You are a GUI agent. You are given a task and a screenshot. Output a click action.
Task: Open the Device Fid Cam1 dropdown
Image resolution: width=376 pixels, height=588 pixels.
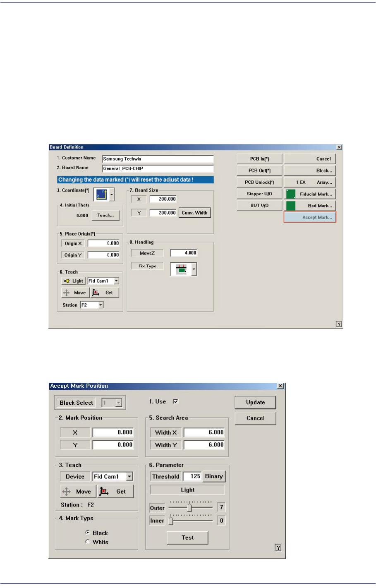pos(129,477)
